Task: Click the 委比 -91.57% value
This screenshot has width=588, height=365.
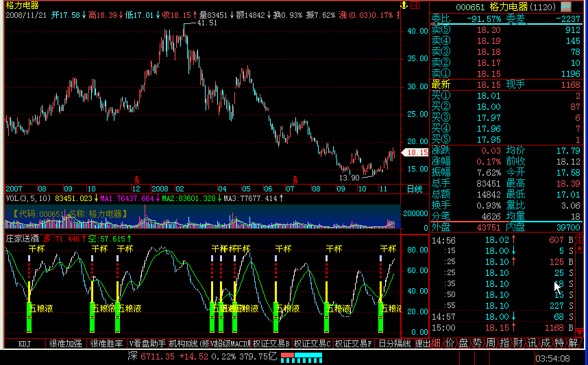Action: [484, 19]
